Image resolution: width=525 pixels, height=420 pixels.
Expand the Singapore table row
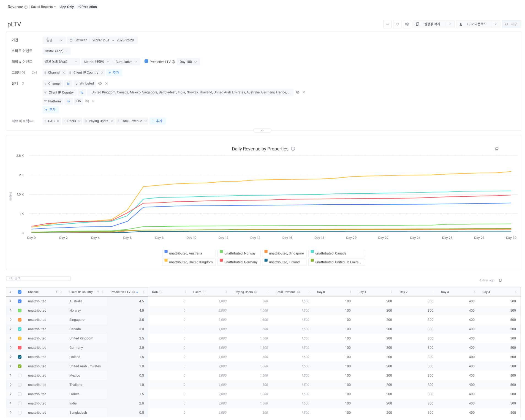(10, 320)
